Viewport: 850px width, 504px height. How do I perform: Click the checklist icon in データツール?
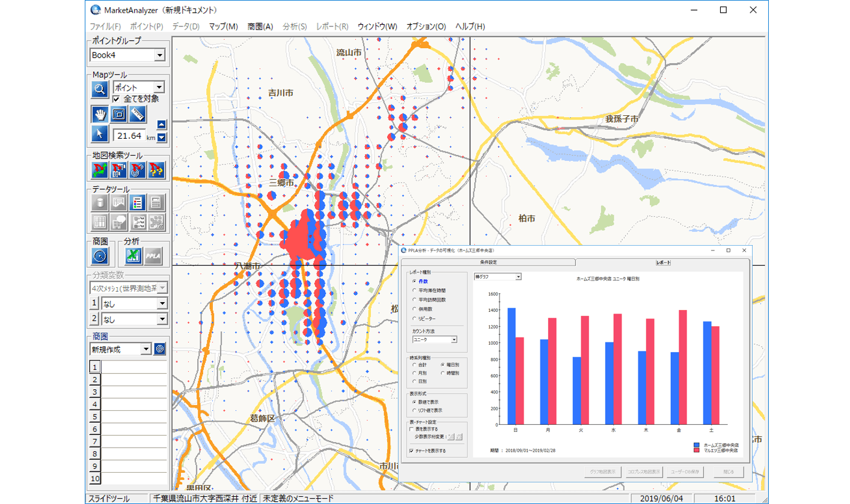point(138,222)
